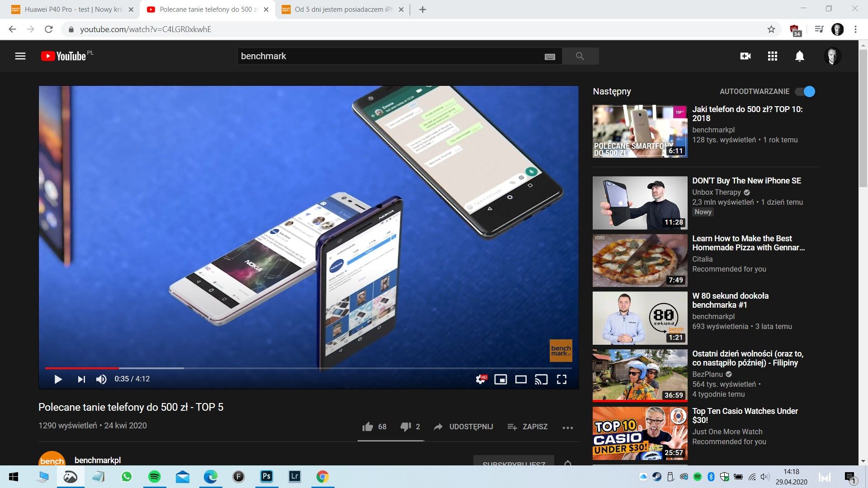Viewport: 868px width, 488px height.
Task: Open the taskbar clock and date
Action: (791, 477)
